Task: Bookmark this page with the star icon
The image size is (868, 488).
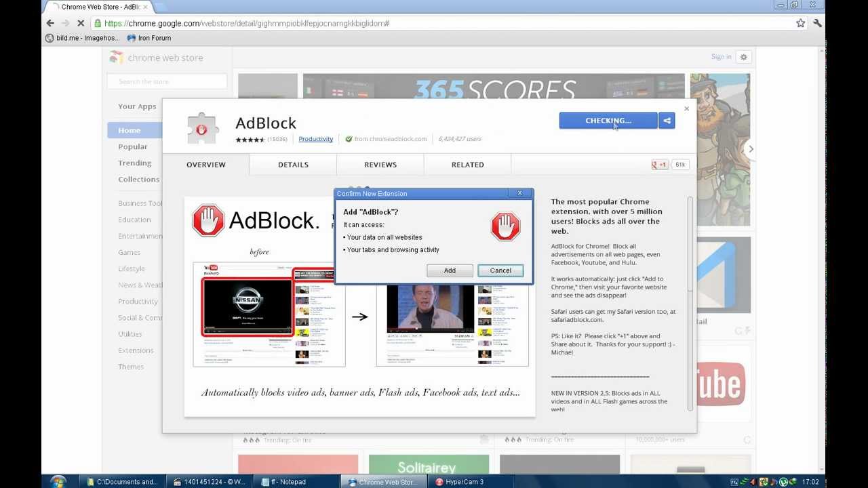Action: tap(800, 23)
